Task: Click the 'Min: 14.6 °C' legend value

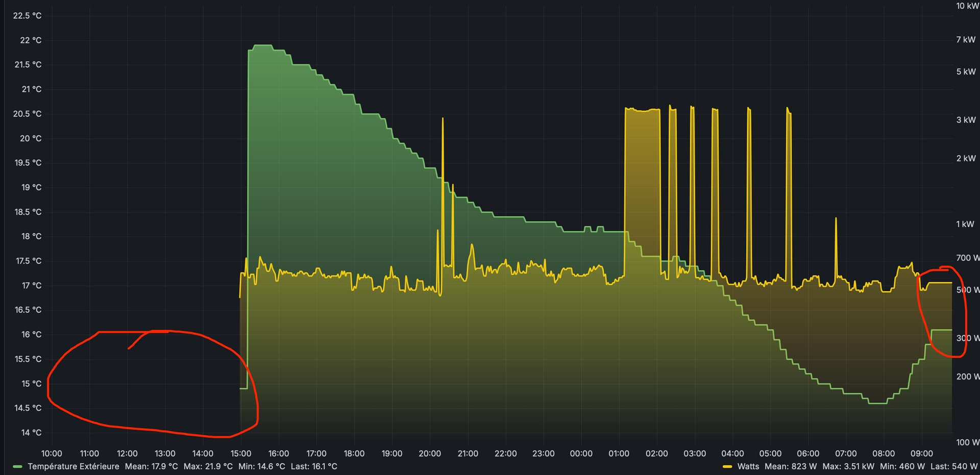Action: coord(261,466)
